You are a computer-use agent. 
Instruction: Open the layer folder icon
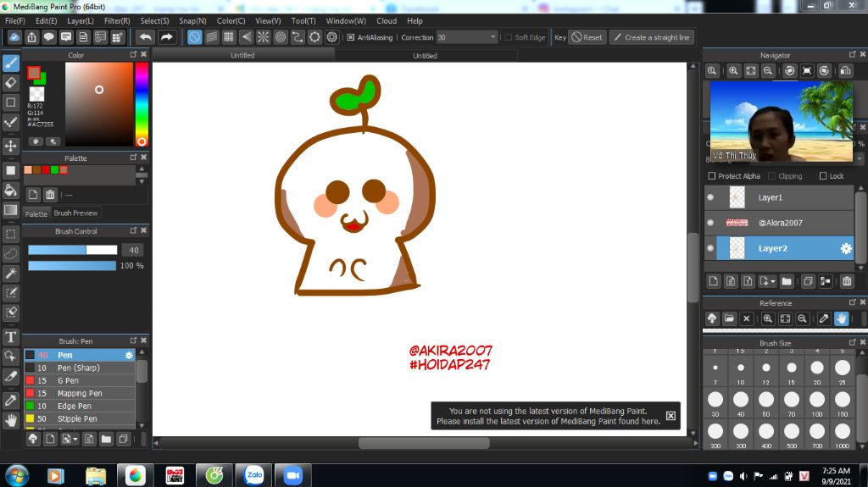click(786, 281)
